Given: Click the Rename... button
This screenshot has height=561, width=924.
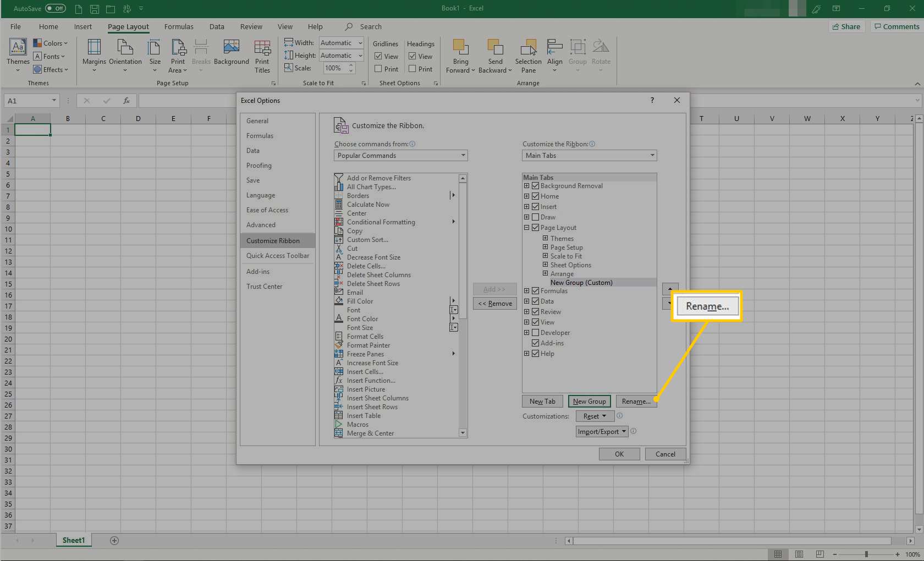Looking at the screenshot, I should click(x=636, y=402).
